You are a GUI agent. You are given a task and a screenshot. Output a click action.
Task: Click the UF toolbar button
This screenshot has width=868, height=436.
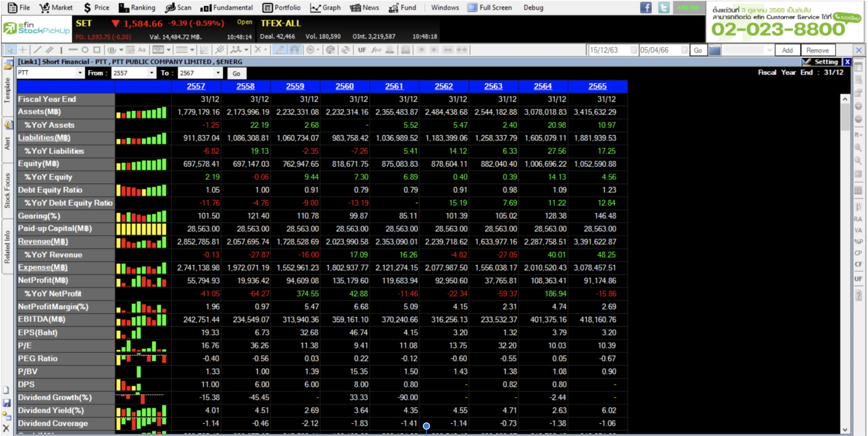(362, 50)
